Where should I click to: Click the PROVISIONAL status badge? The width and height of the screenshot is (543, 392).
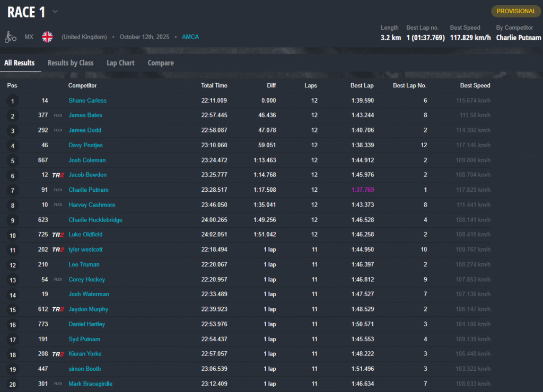click(515, 11)
